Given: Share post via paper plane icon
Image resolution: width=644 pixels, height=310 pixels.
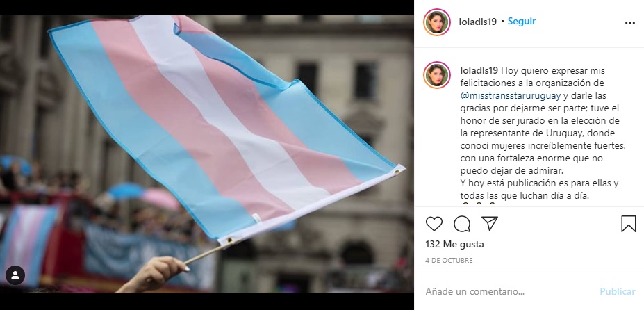Looking at the screenshot, I should point(490,223).
